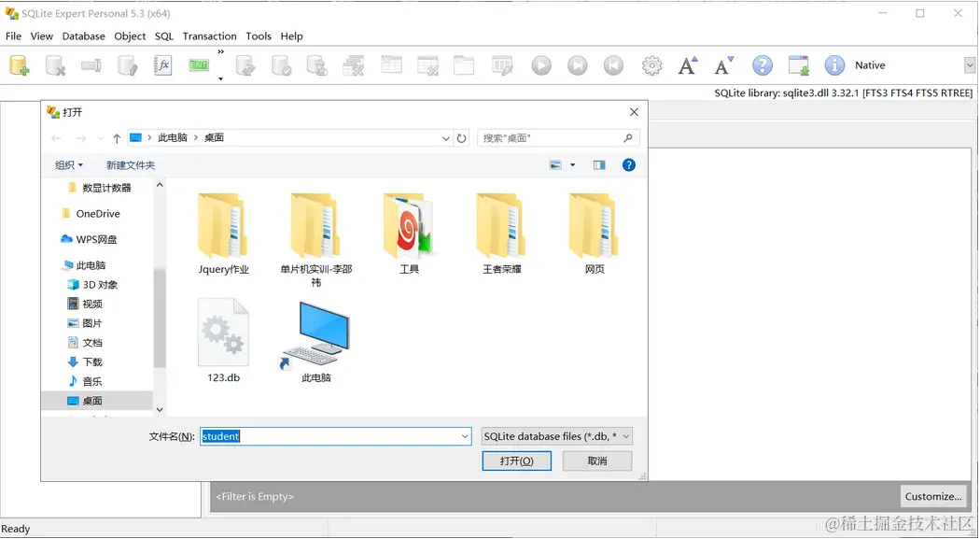Click the blue Help question-mark toolbar icon
Viewport: 980px width, 539px height.
763,65
